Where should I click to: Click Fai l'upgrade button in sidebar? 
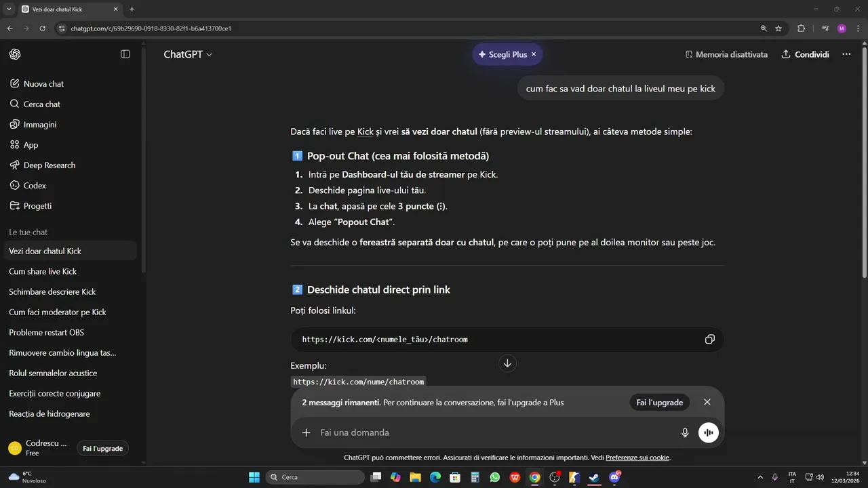[x=102, y=448]
